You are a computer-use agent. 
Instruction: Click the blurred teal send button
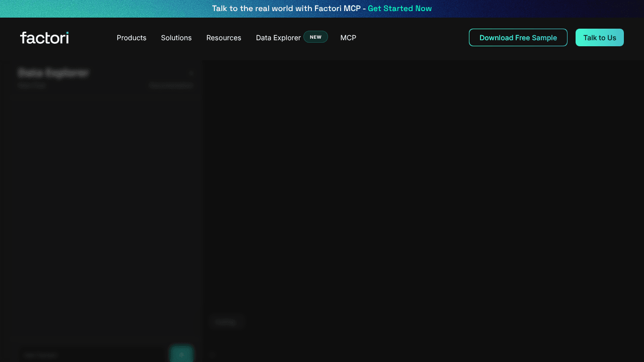(182, 354)
